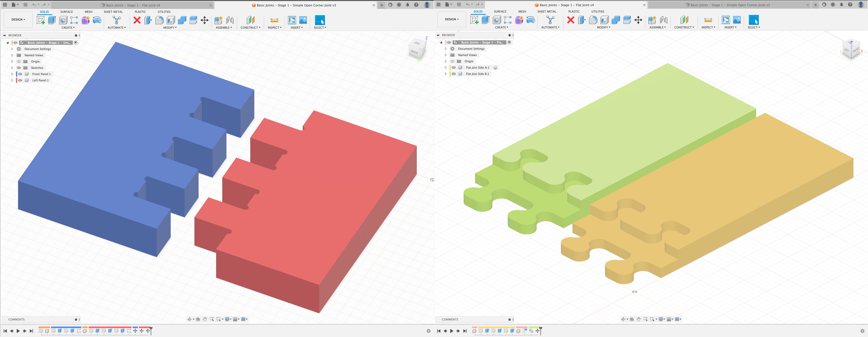Viewport: 868px width, 337px height.
Task: Toggle visibility of Flat Join Side B:1
Action: (454, 74)
